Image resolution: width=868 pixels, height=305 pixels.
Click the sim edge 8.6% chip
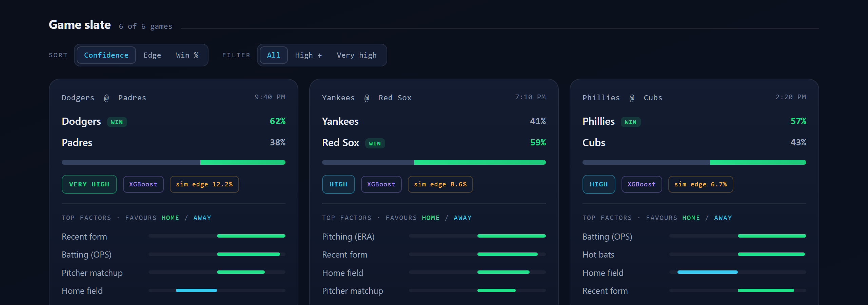pyautogui.click(x=440, y=184)
